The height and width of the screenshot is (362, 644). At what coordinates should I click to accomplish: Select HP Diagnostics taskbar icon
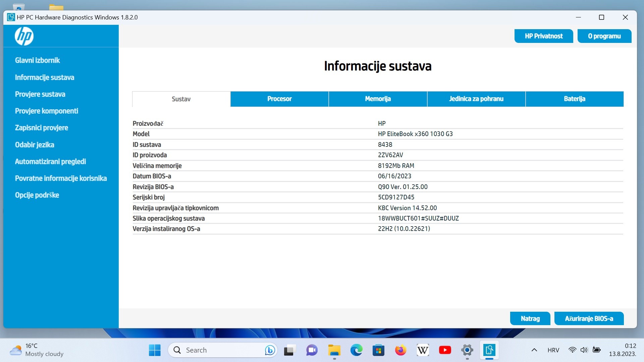pyautogui.click(x=489, y=350)
